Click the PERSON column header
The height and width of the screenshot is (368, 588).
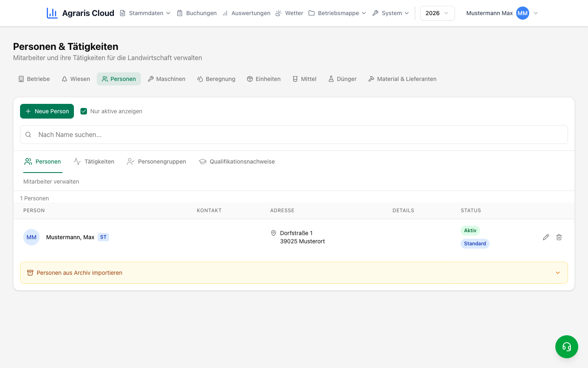click(34, 211)
